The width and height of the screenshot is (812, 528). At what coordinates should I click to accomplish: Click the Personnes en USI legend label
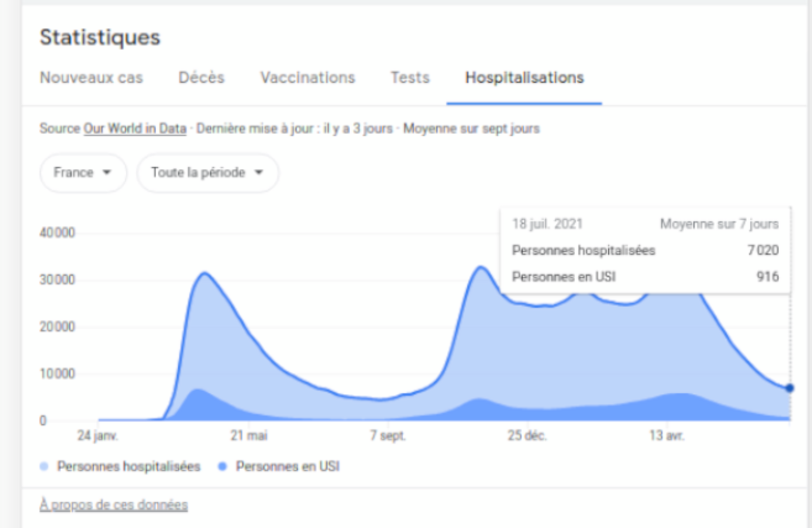click(288, 466)
